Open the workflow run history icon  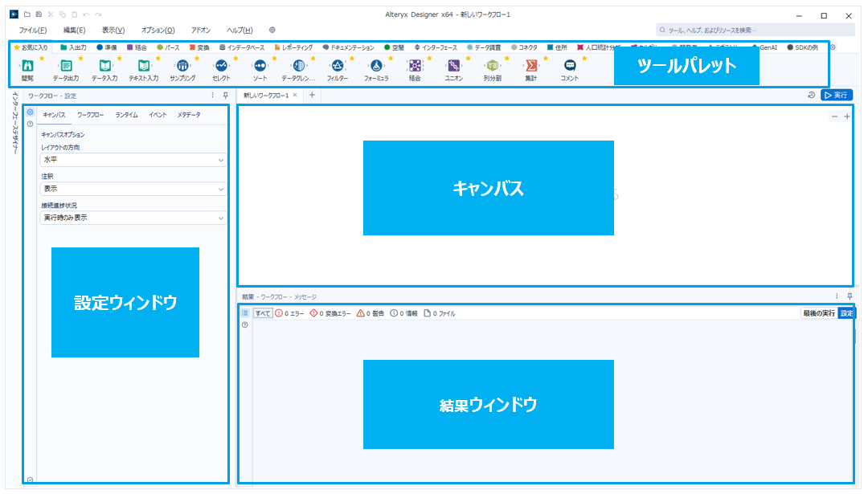(811, 95)
